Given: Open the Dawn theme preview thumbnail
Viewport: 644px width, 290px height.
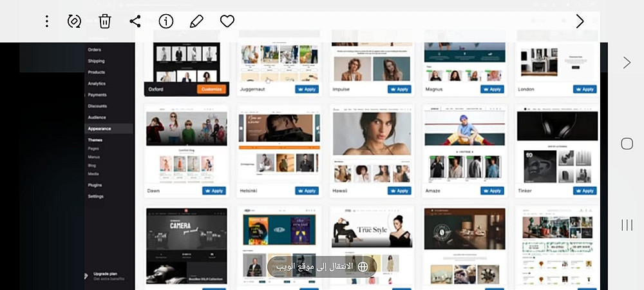Looking at the screenshot, I should coord(187,145).
